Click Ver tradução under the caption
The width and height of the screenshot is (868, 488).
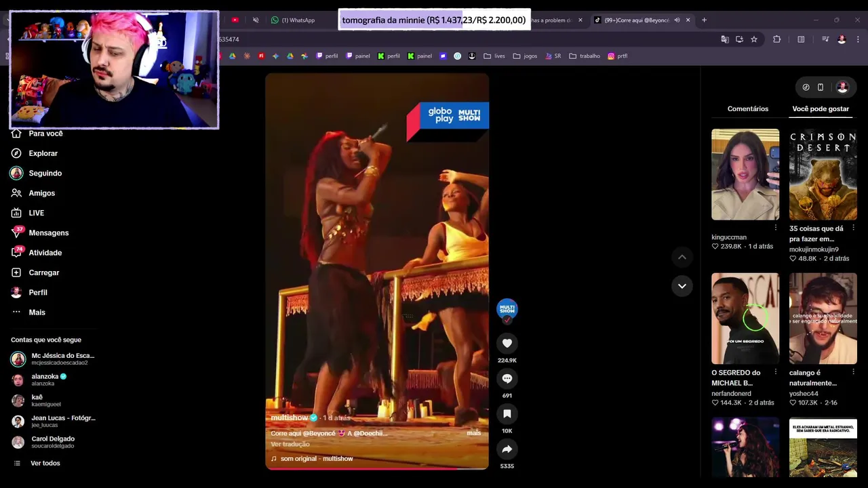(290, 445)
